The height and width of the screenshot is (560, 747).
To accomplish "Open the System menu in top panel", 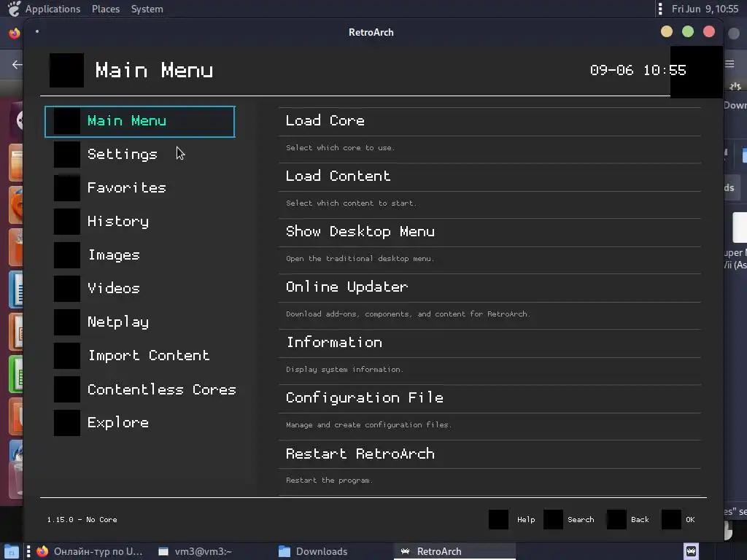I will (x=147, y=9).
